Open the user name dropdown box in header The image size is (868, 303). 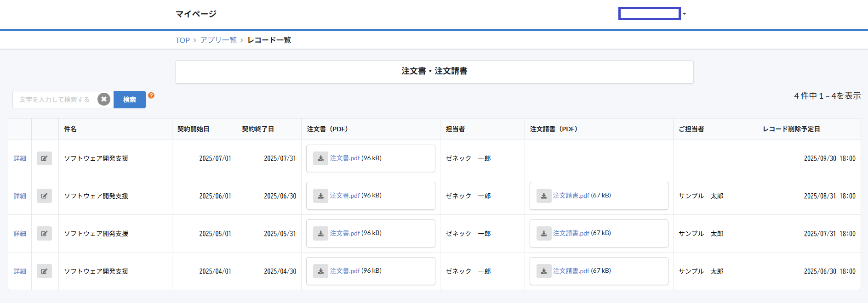tap(649, 14)
